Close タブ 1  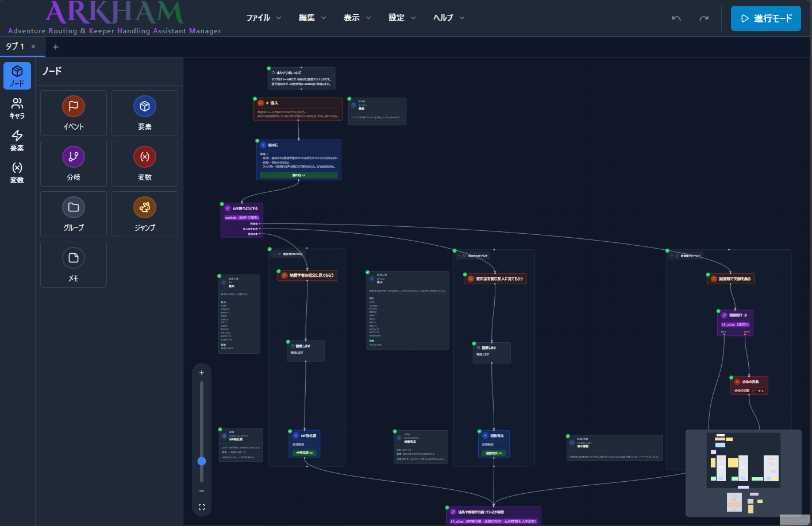33,47
